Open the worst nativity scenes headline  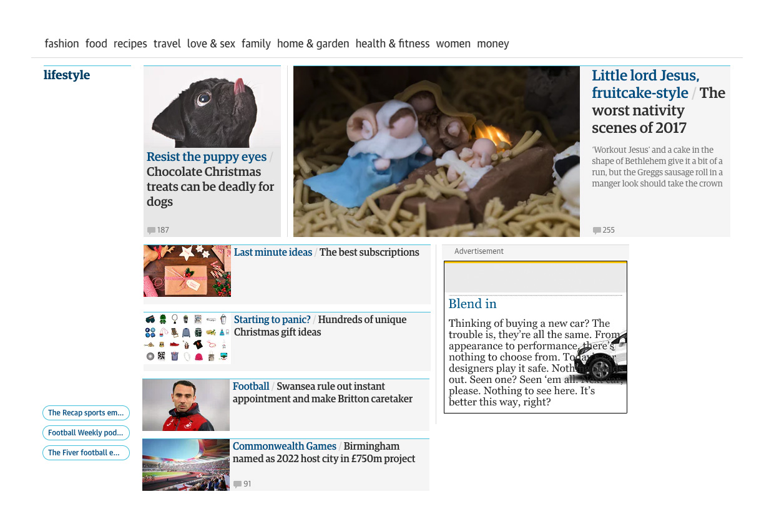659,102
